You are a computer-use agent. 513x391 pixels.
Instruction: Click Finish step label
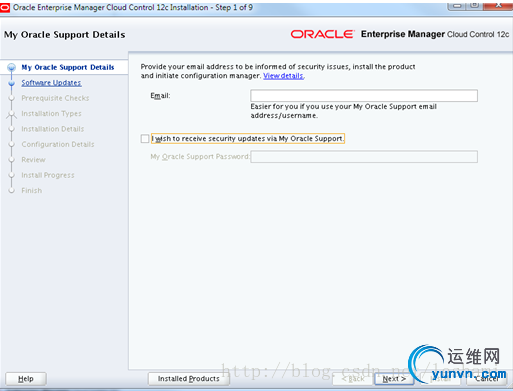point(32,191)
